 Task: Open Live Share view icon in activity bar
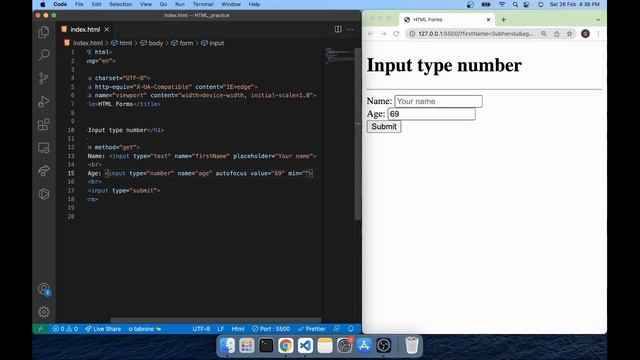coord(44,171)
